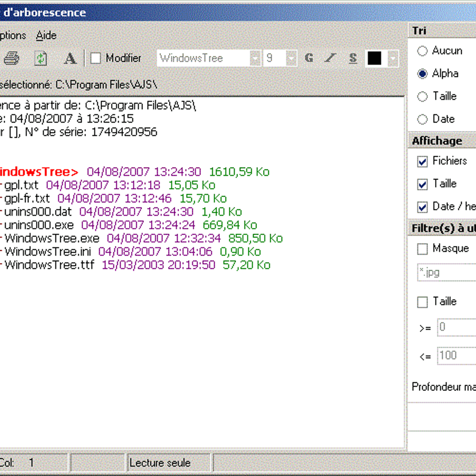Enable the Masque filter checkbox
This screenshot has height=476, width=476.
tap(422, 249)
